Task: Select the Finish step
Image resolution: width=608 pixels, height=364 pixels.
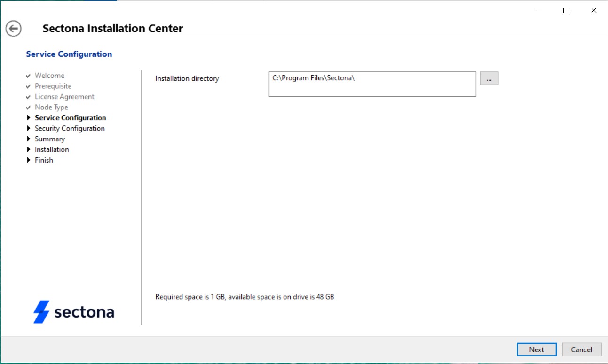Action: click(x=44, y=160)
